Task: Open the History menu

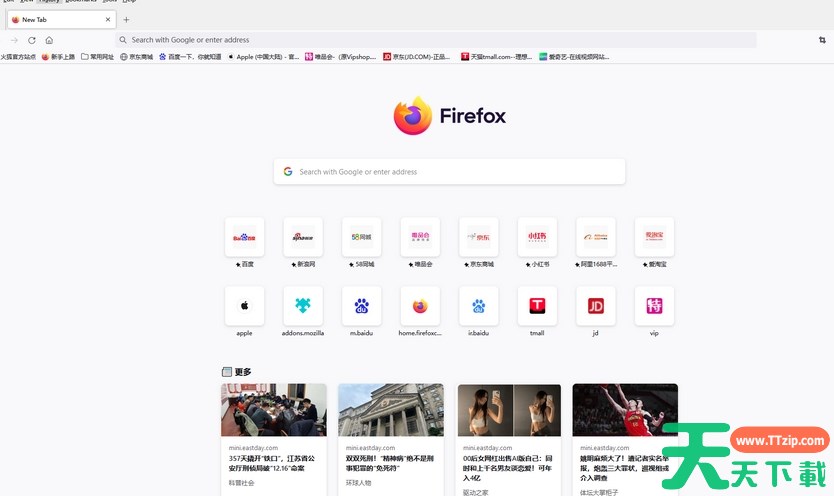Action: pos(49,1)
